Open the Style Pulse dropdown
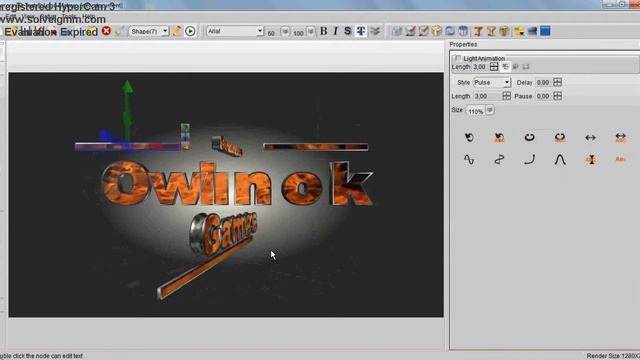 pyautogui.click(x=492, y=82)
